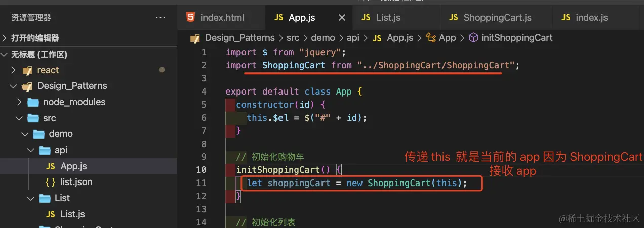Click the react folder icon
This screenshot has width=644, height=228.
[x=27, y=70]
